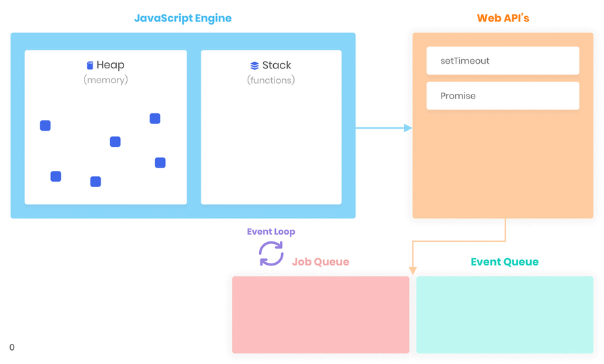Click the Event Loop circular arrows icon
This screenshot has height=364, width=604.
pyautogui.click(x=271, y=253)
